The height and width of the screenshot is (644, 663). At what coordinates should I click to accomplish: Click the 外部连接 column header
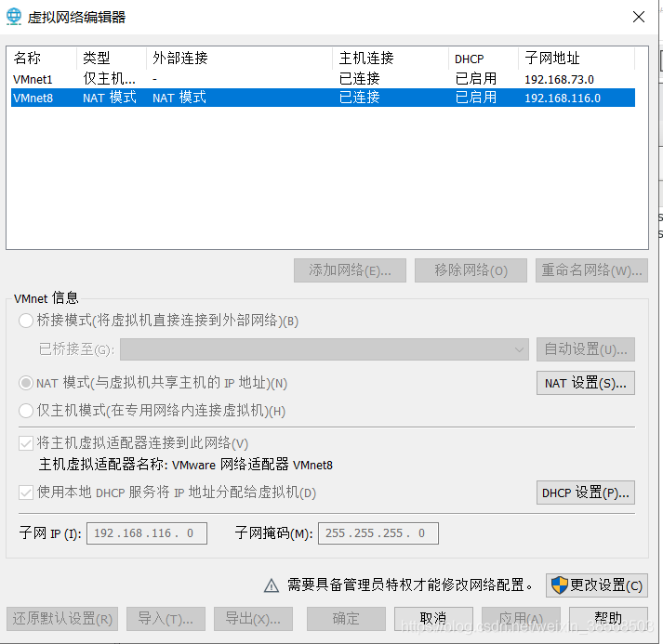[239, 58]
